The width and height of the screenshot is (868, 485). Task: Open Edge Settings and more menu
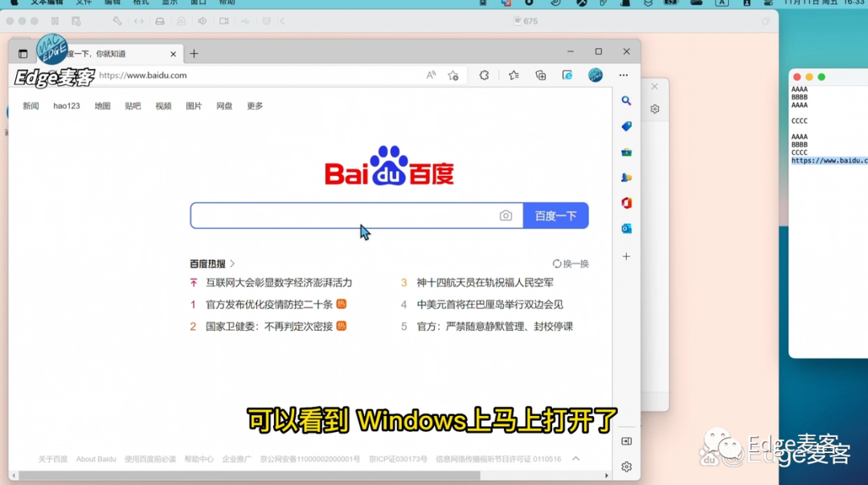click(x=624, y=75)
